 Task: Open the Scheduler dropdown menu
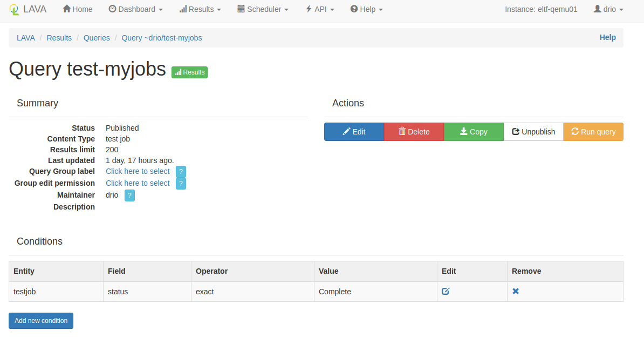[x=263, y=9]
